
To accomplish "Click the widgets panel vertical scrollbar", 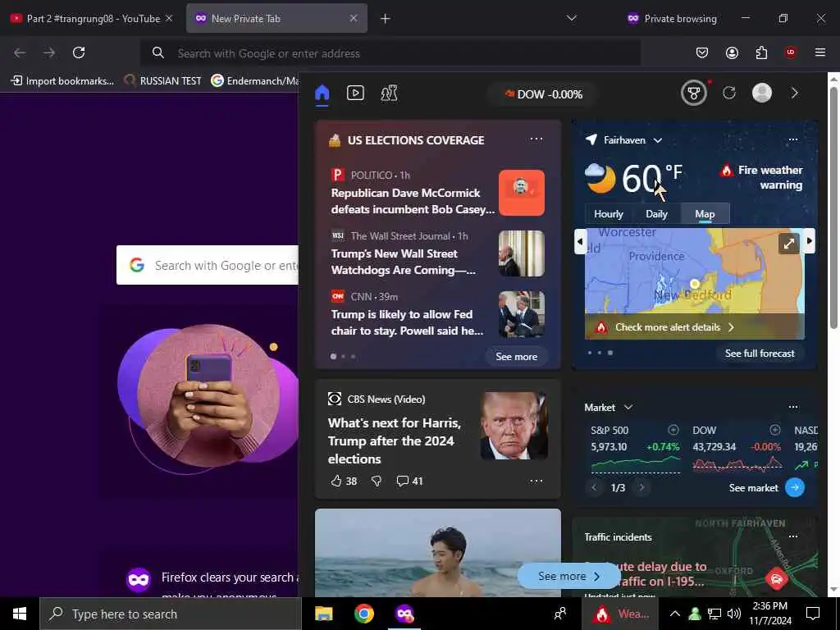I will click(x=833, y=208).
